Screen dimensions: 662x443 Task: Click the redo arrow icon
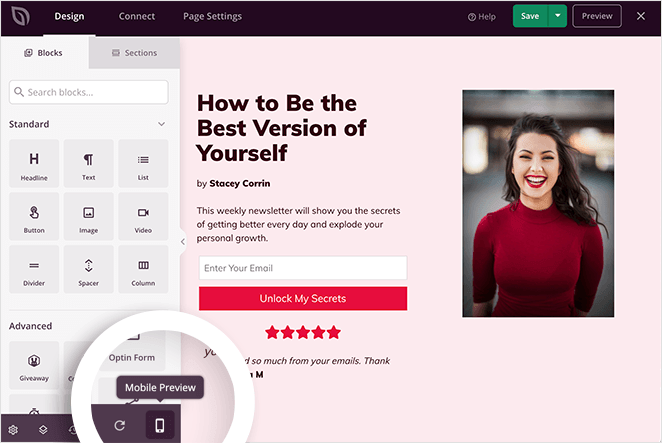pyautogui.click(x=119, y=425)
